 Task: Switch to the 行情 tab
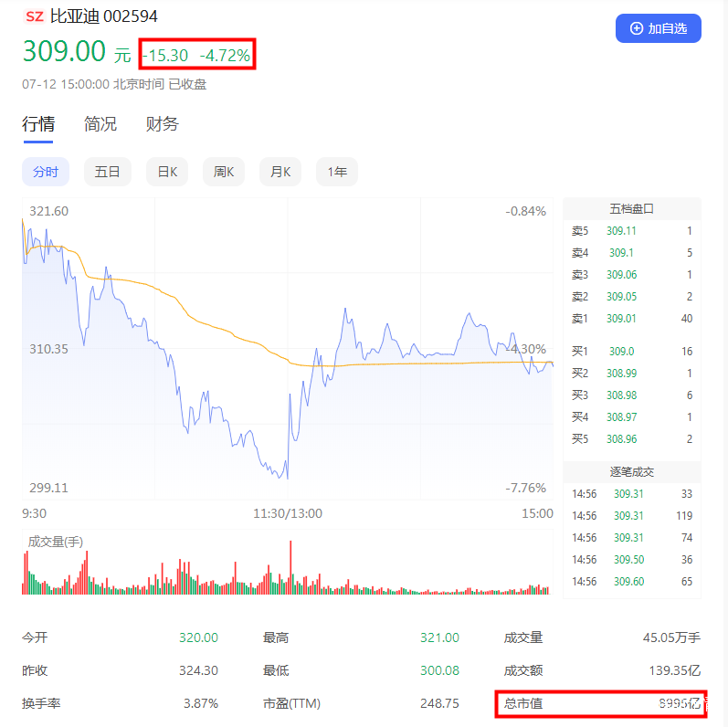click(x=38, y=124)
